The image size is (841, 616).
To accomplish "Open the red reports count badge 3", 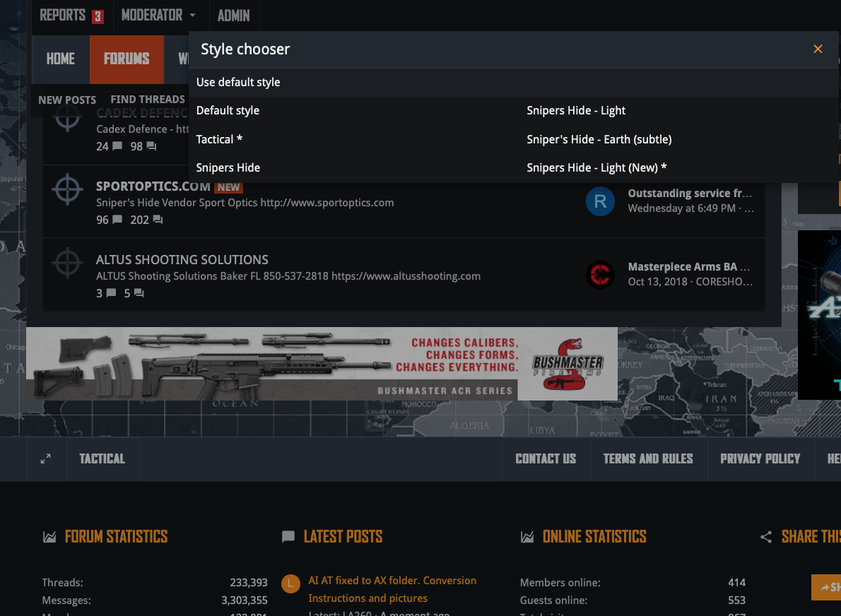I will [98, 17].
